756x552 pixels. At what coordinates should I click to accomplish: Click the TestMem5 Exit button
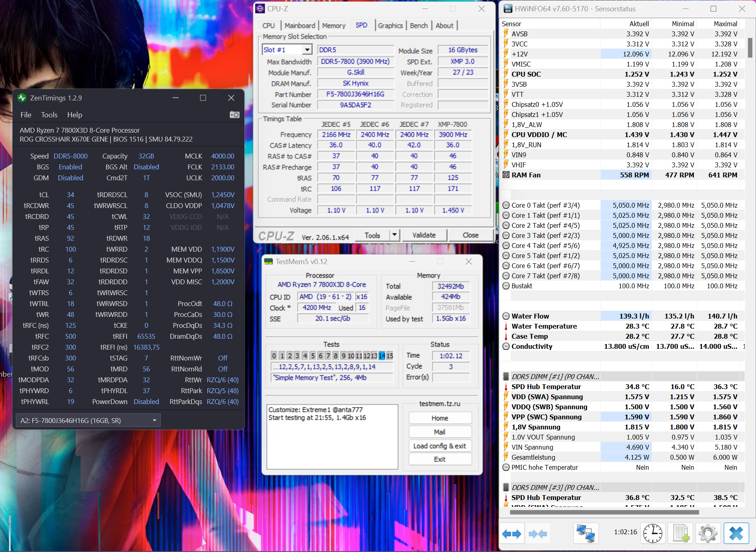click(440, 459)
